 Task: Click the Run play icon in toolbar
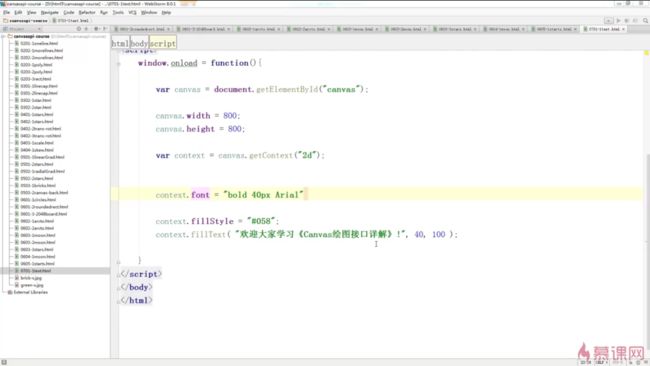tap(618, 20)
